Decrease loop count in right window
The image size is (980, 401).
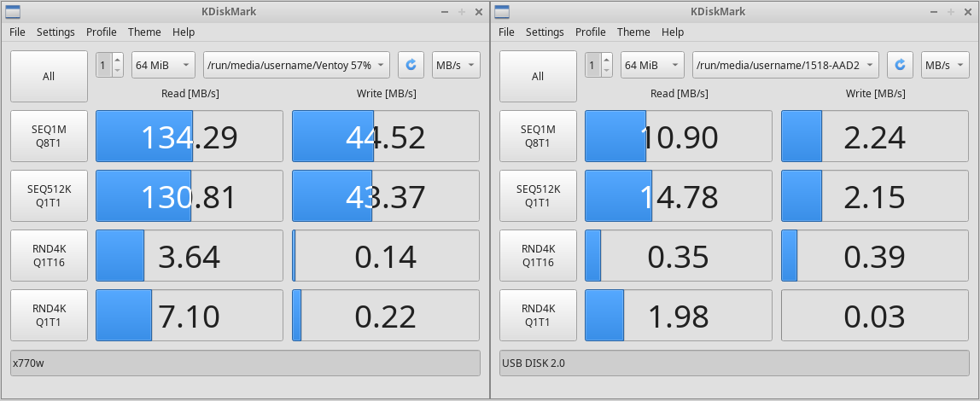pos(607,71)
